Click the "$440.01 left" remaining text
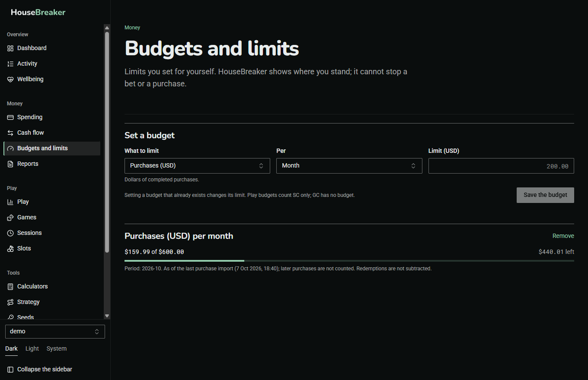The image size is (588, 380). point(556,252)
